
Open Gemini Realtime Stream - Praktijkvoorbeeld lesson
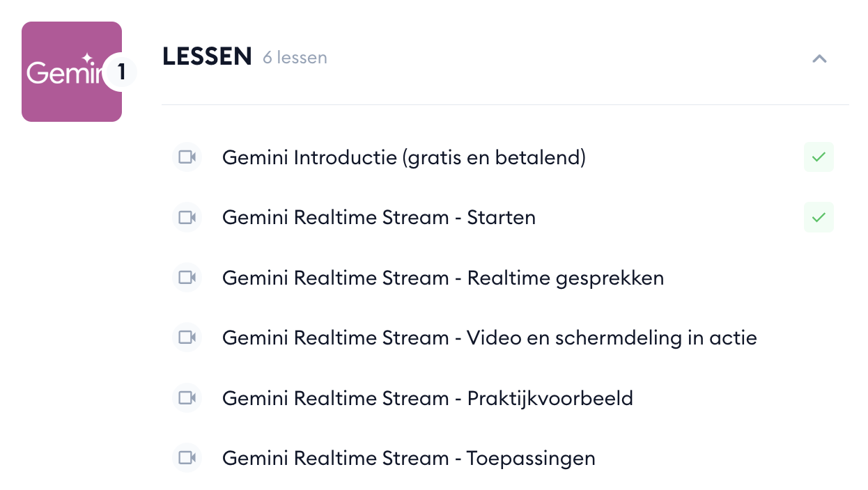point(428,399)
